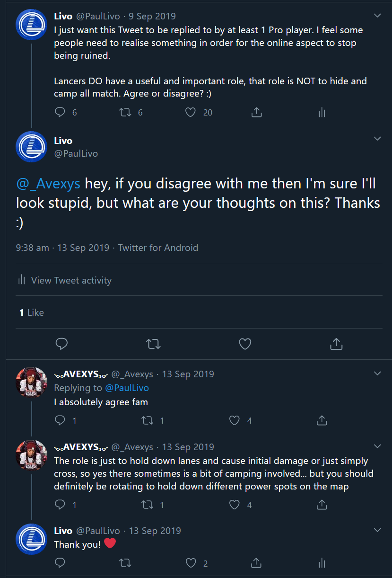Screen dimensions: 392x578
Task: Reply to the main tweet
Action: click(x=62, y=344)
